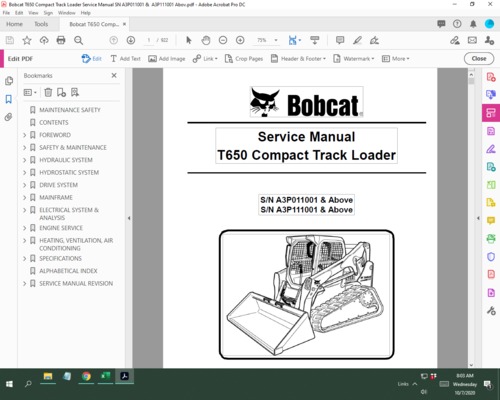Click the document vertical scrollbar
The height and width of the screenshot is (400, 500).
(471, 218)
